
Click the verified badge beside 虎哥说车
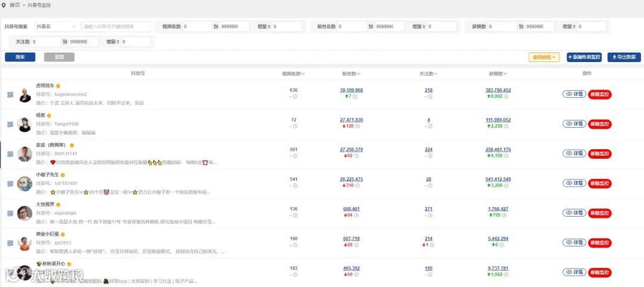pyautogui.click(x=58, y=86)
